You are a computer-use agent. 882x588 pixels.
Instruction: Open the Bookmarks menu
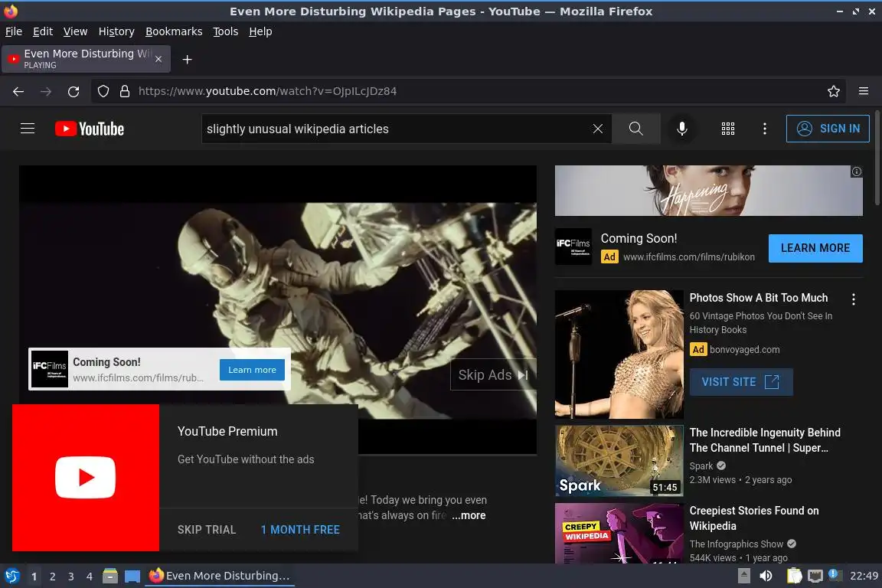pos(174,31)
